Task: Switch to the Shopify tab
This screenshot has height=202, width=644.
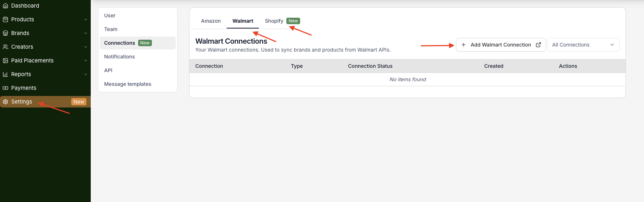Action: [274, 21]
